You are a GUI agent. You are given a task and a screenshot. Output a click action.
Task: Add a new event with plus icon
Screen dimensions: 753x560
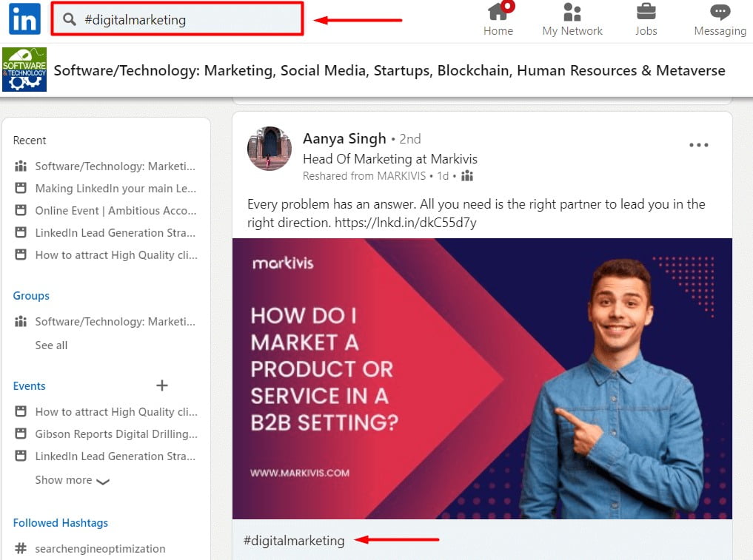click(x=162, y=385)
